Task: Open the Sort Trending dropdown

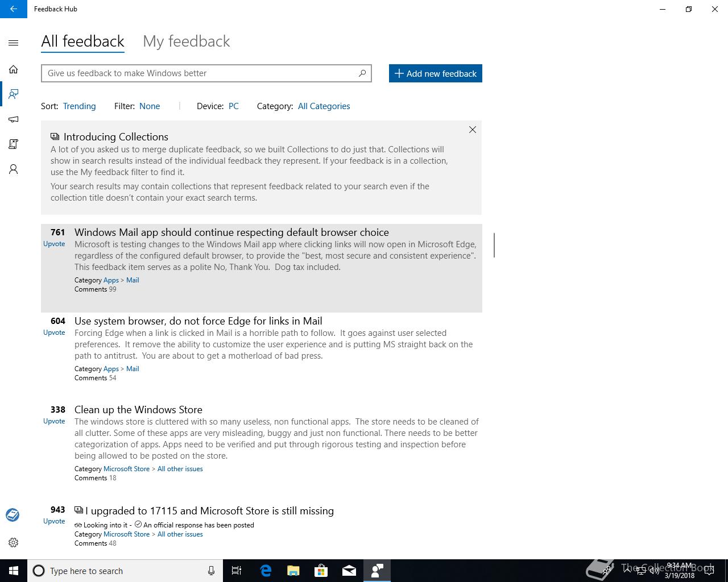Action: click(x=79, y=106)
